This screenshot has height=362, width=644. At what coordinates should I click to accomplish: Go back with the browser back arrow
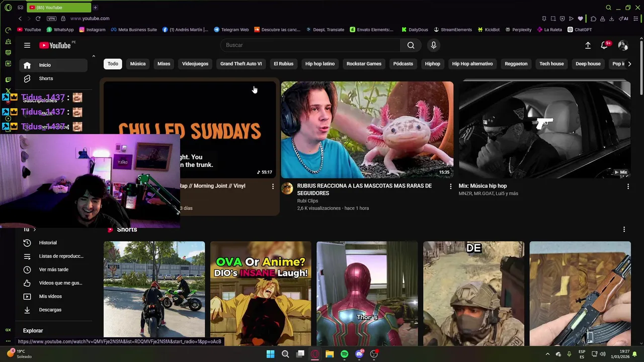pyautogui.click(x=20, y=19)
